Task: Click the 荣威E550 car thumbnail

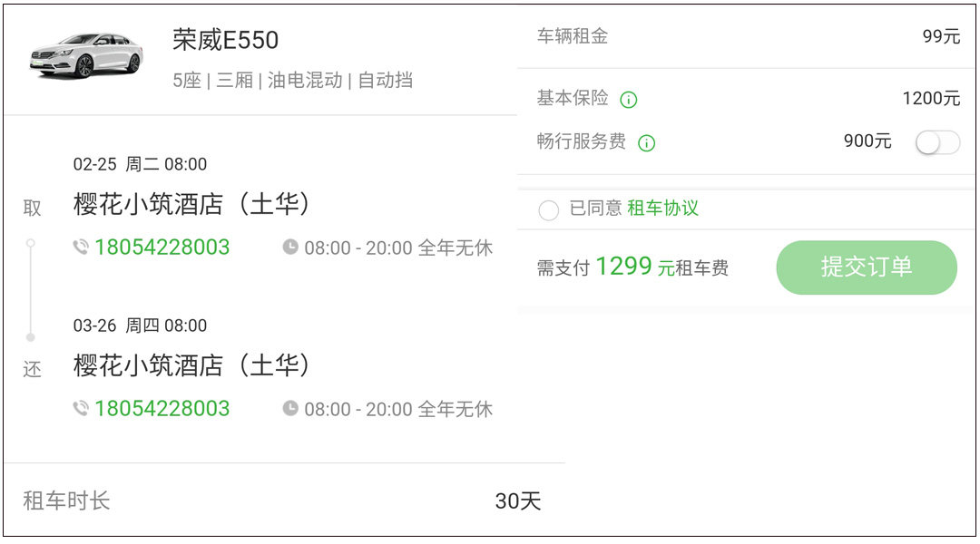Action: (85, 56)
